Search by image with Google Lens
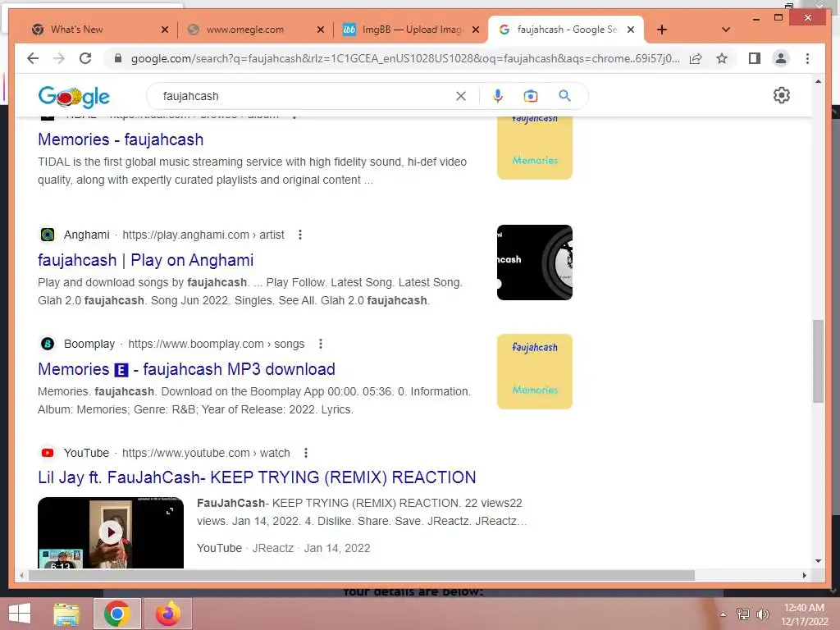The width and height of the screenshot is (840, 630). click(x=531, y=96)
